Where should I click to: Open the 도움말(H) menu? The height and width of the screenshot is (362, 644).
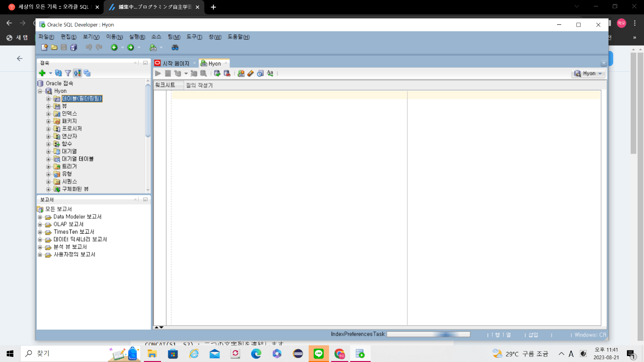239,37
